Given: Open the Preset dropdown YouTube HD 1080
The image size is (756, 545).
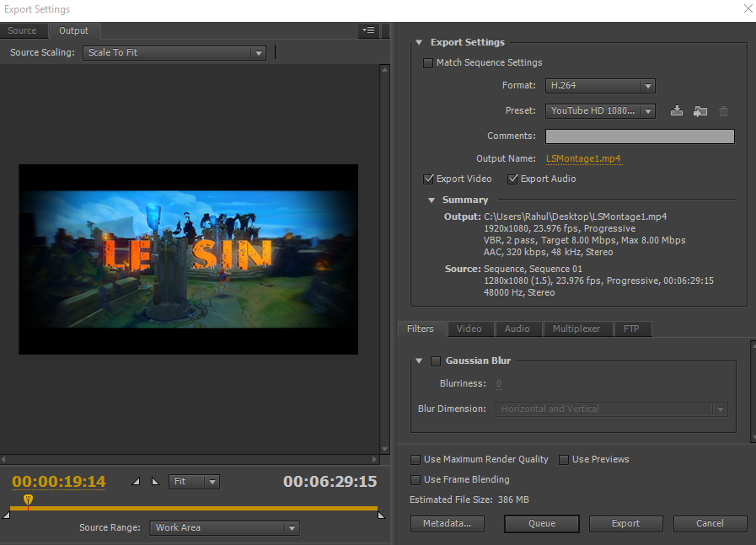Looking at the screenshot, I should (x=600, y=111).
